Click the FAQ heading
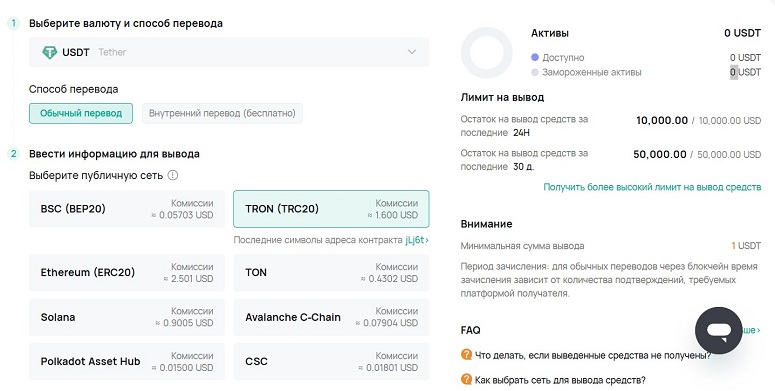Screen dimensions: 775x391 [470, 330]
